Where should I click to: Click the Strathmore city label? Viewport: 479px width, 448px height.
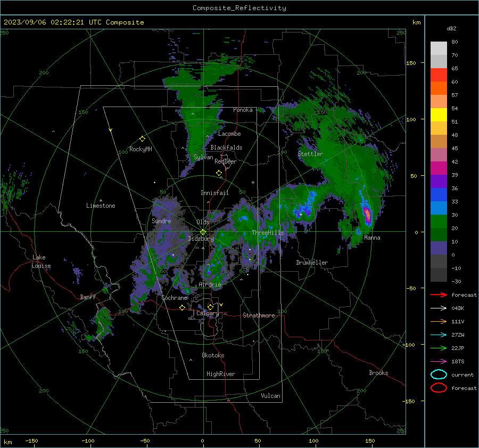(259, 315)
